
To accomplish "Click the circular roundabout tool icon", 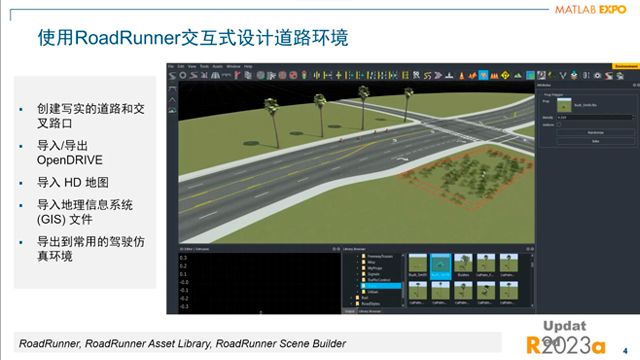I will [x=183, y=76].
